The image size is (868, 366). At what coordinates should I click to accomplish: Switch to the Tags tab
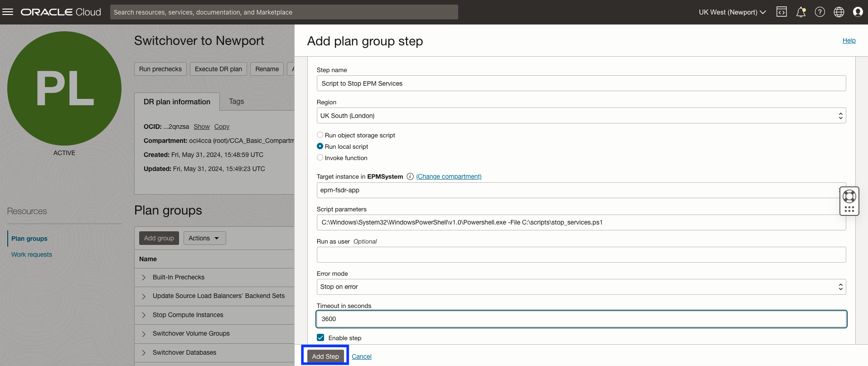[x=236, y=102]
